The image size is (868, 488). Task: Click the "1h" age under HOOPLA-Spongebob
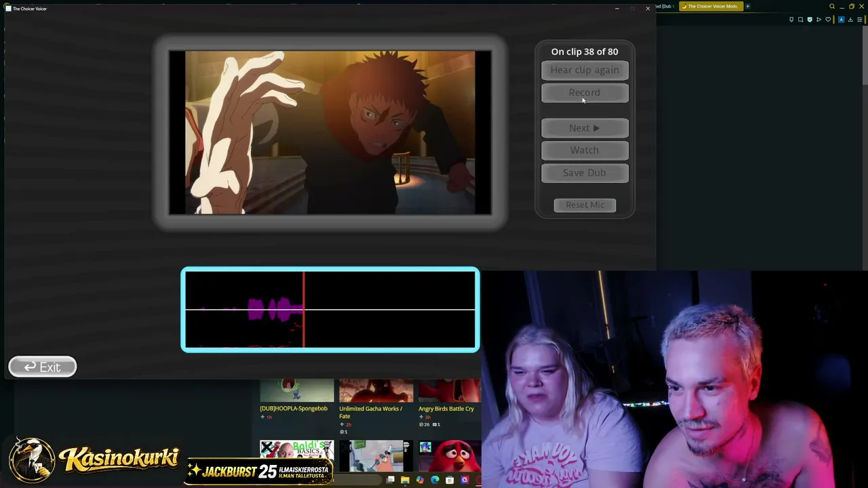click(x=269, y=418)
